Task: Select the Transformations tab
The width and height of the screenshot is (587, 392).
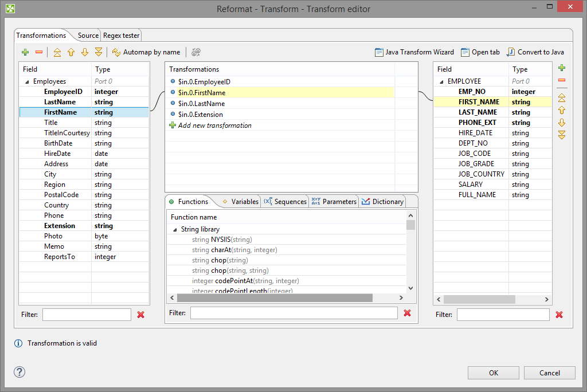Action: pyautogui.click(x=41, y=36)
